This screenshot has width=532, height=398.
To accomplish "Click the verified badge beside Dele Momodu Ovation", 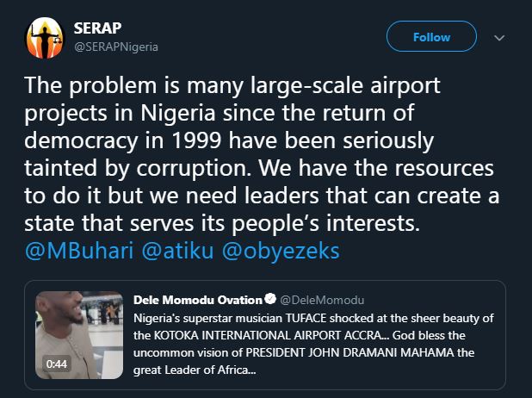I will coord(269,300).
